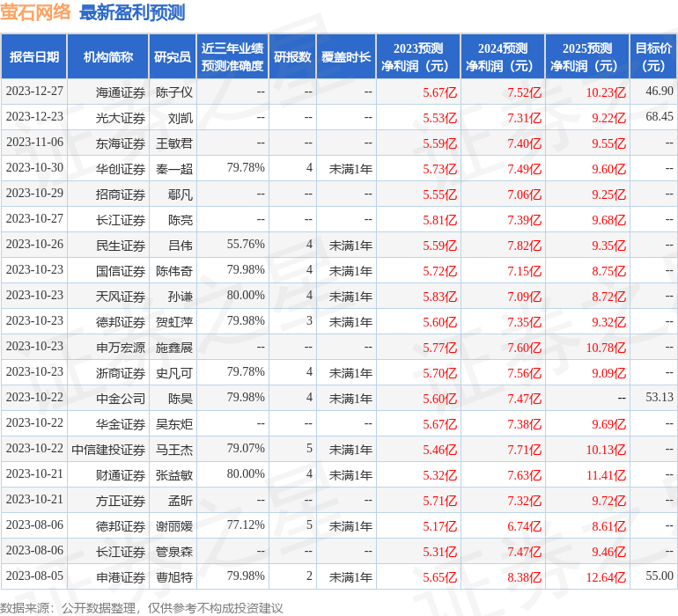Click accuracy value 77.12%
678x616 pixels.
click(x=246, y=524)
